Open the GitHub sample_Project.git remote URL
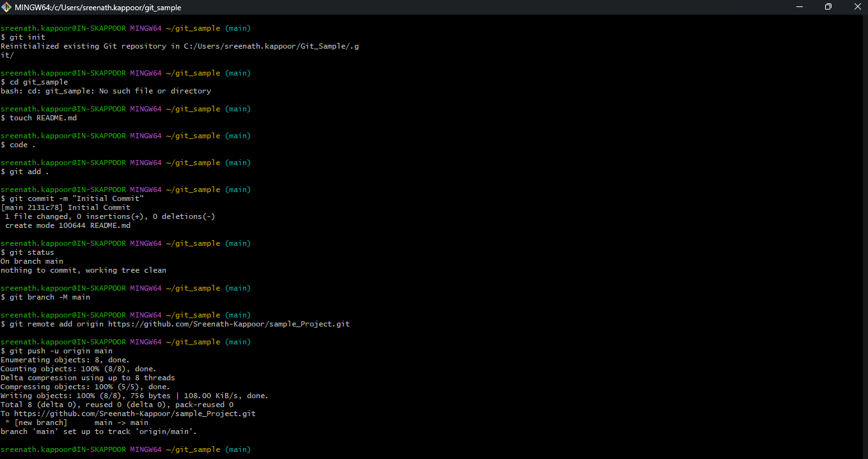Image resolution: width=868 pixels, height=459 pixels. (x=228, y=323)
